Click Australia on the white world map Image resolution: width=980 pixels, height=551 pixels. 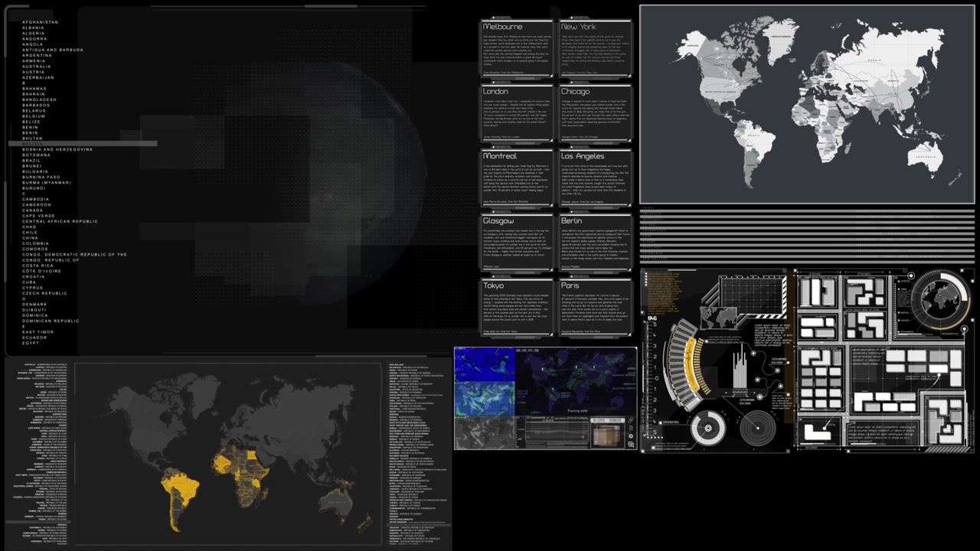[x=925, y=158]
